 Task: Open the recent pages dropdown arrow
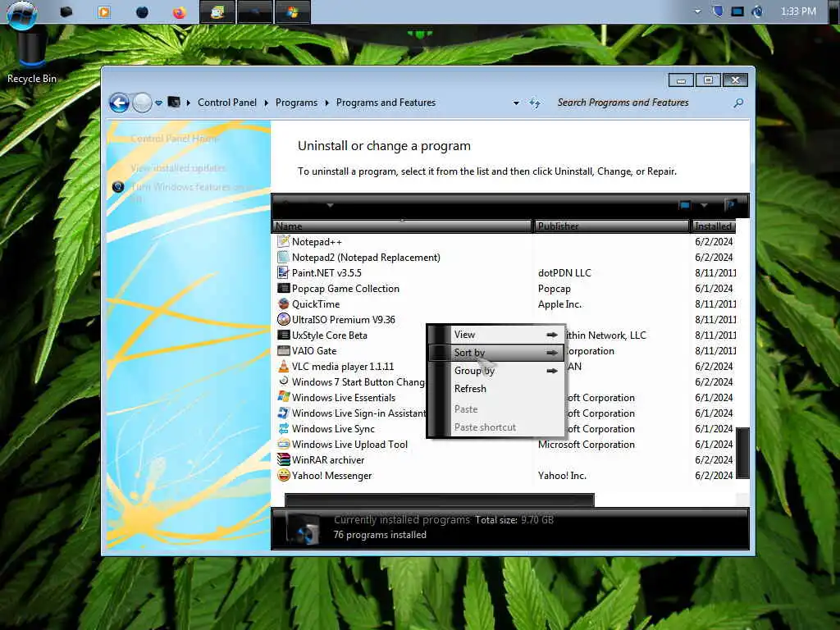point(158,103)
